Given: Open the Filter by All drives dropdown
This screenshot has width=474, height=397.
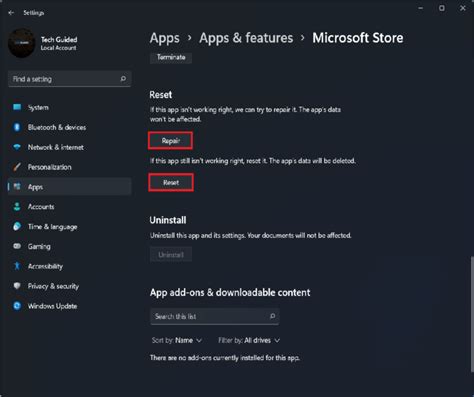Looking at the screenshot, I should click(x=249, y=340).
